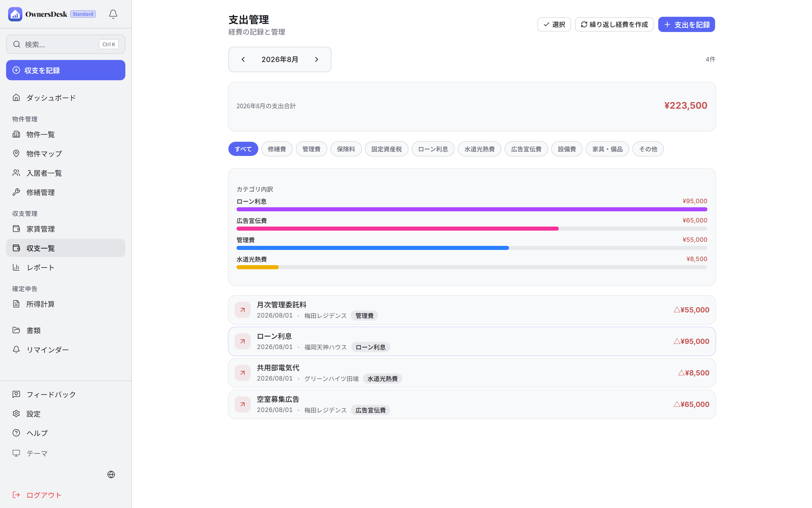Click the 管理費 tag on 月次管理委託料
812x508 pixels.
click(364, 316)
